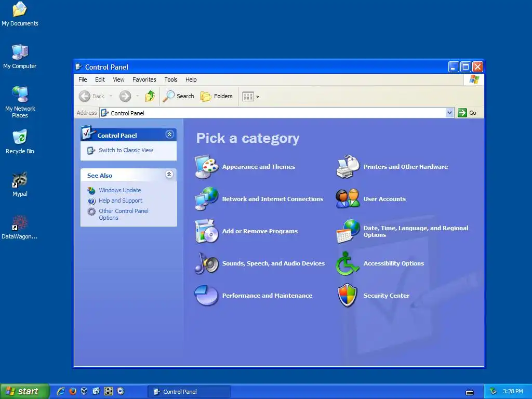This screenshot has width=532, height=399.
Task: Click the system tray notification icon near clock
Action: coord(494,391)
